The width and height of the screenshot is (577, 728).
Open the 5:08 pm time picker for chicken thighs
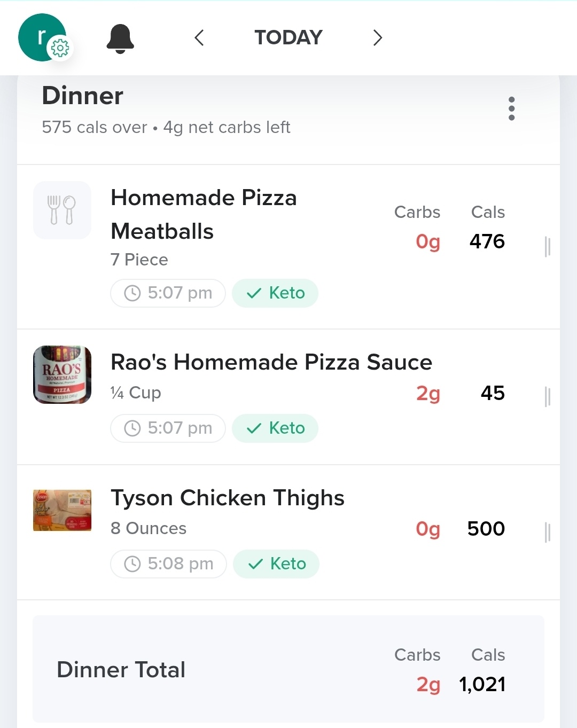point(168,564)
